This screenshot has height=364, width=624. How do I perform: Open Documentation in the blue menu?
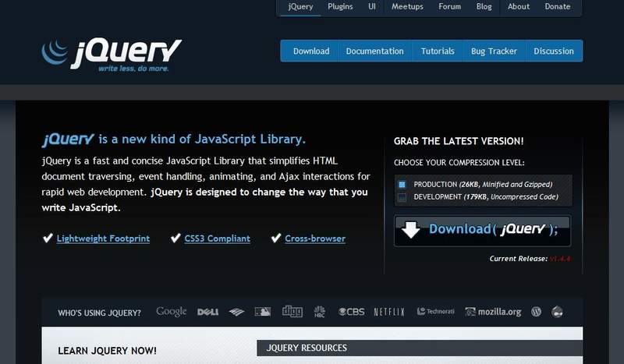[375, 51]
